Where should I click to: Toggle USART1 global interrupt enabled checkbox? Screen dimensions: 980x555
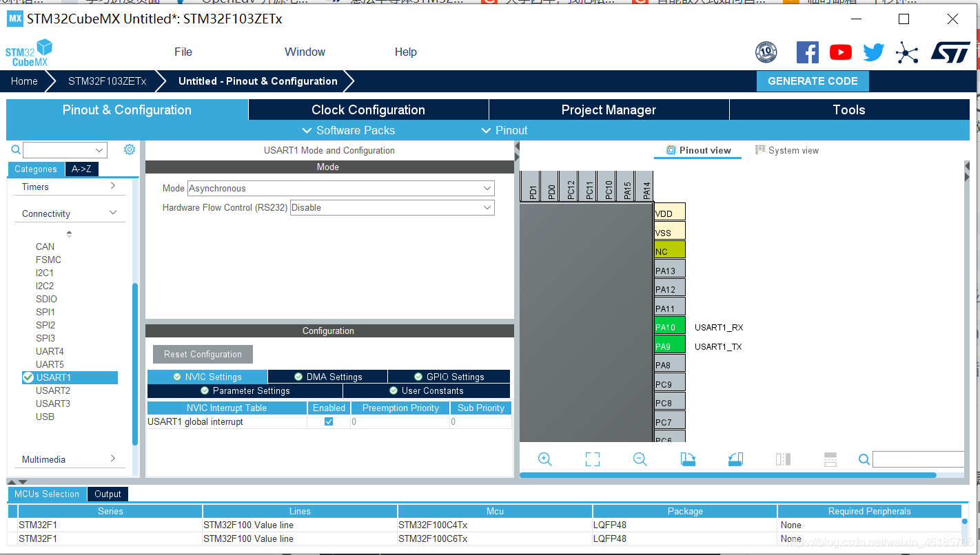[329, 421]
